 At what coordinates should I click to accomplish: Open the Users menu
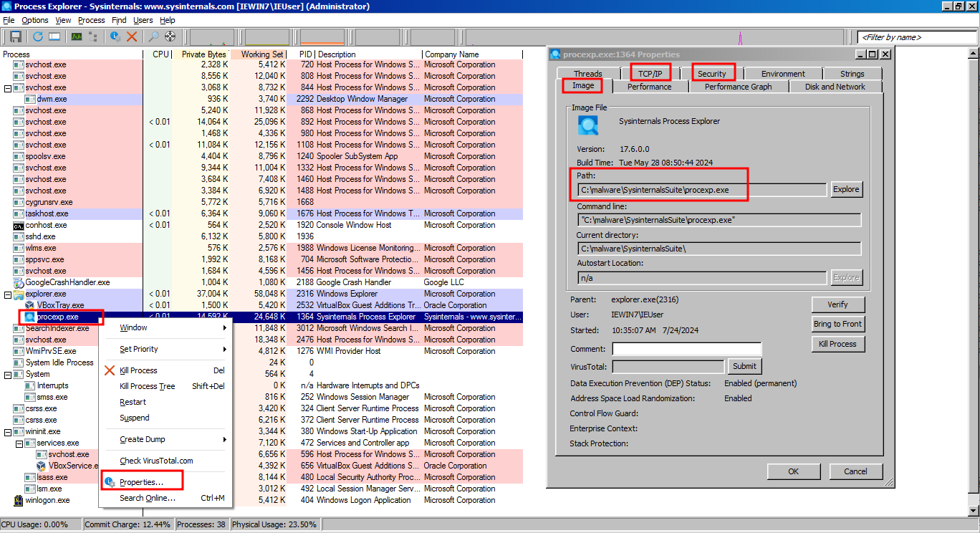click(x=143, y=20)
